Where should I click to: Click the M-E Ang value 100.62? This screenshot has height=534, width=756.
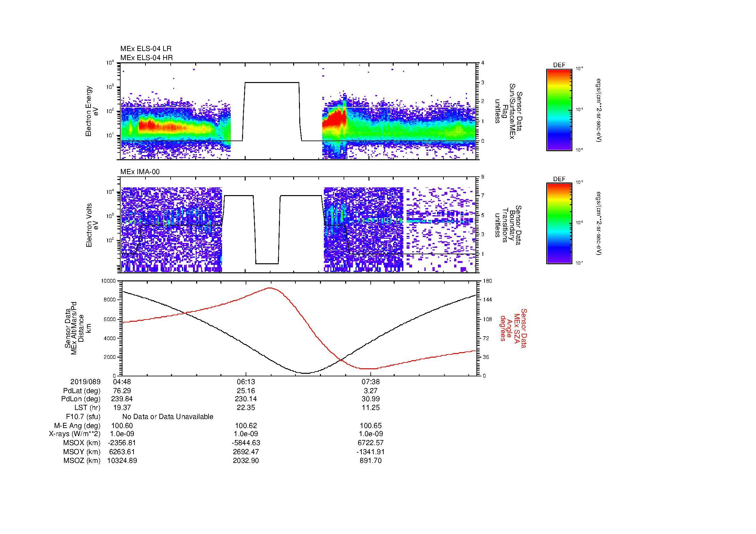(x=246, y=426)
